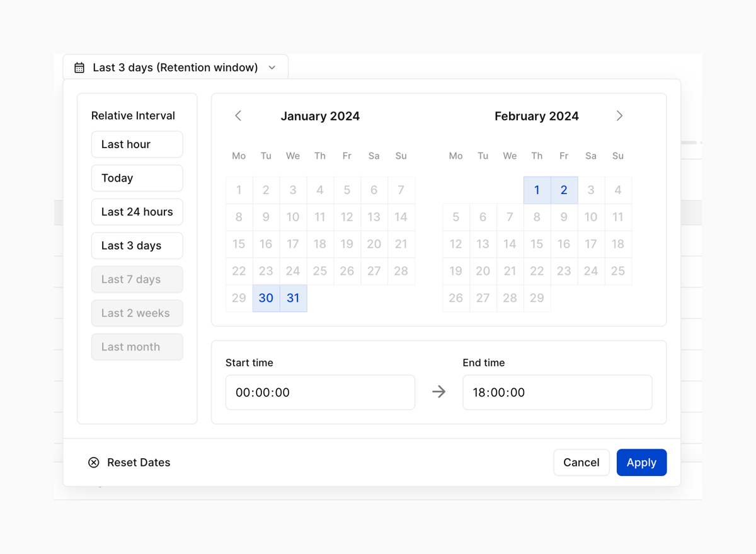The image size is (756, 554).
Task: Click the calendar icon in the date selector
Action: coord(79,67)
